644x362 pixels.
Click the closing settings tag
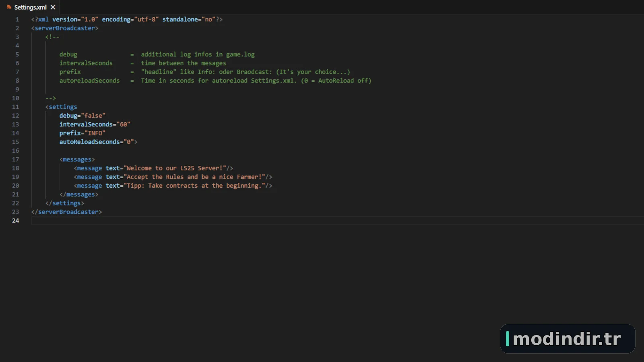coord(65,204)
